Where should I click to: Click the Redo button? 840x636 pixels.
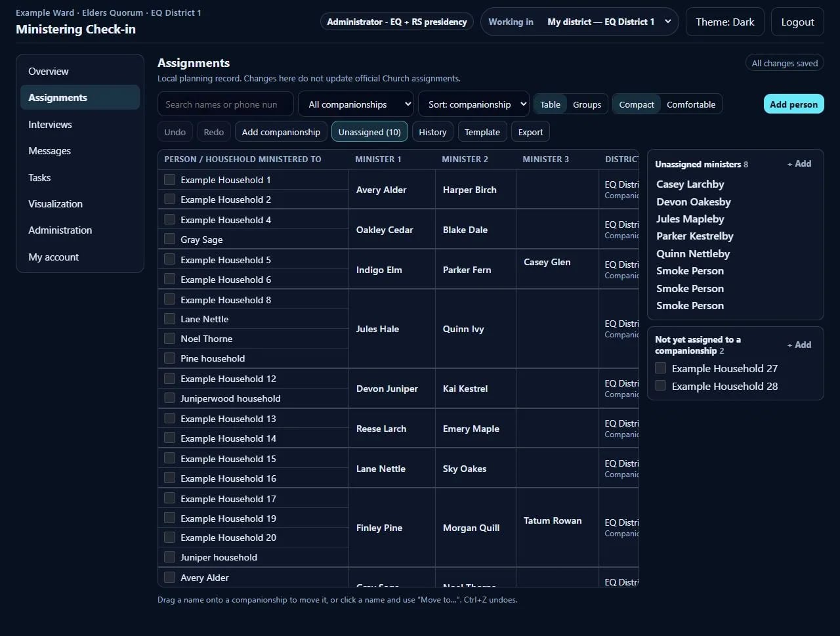pyautogui.click(x=214, y=132)
